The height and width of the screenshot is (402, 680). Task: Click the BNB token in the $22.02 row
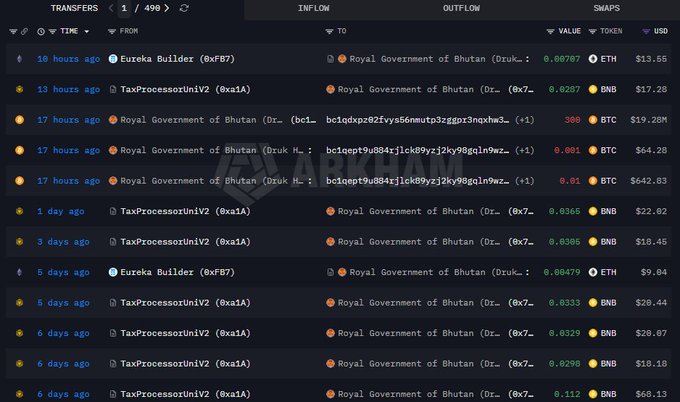[x=602, y=211]
